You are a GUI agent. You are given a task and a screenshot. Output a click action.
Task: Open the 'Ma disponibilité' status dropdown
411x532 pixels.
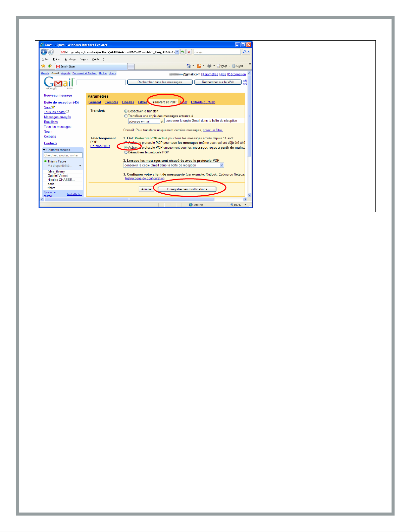click(x=80, y=166)
